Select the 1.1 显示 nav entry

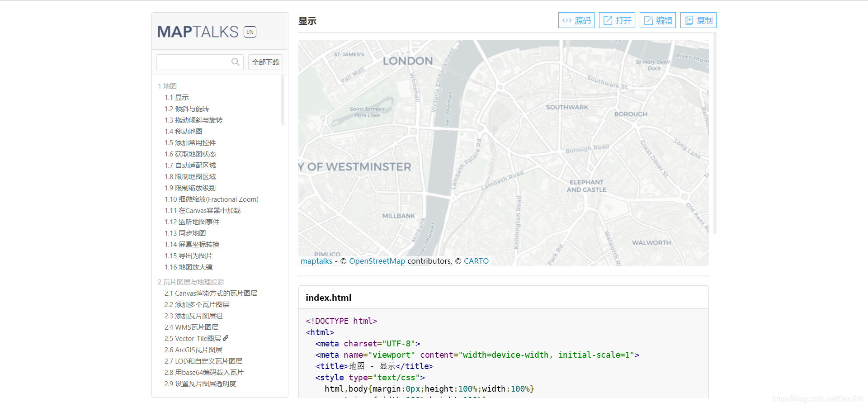pos(177,97)
